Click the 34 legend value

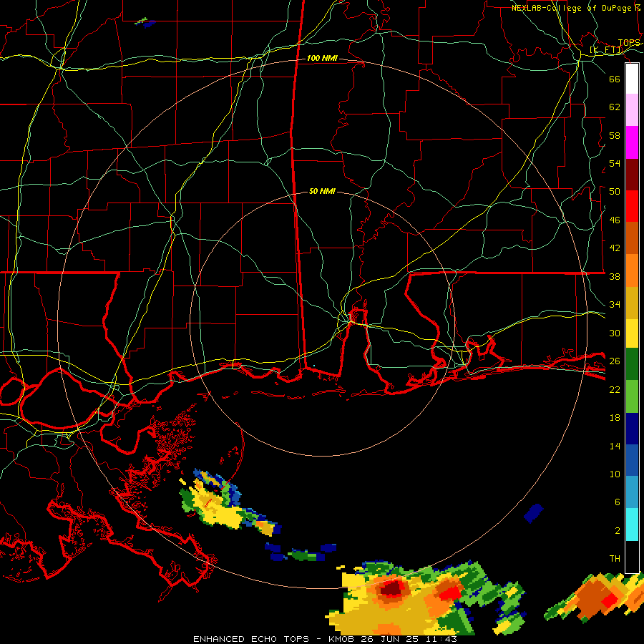[615, 305]
